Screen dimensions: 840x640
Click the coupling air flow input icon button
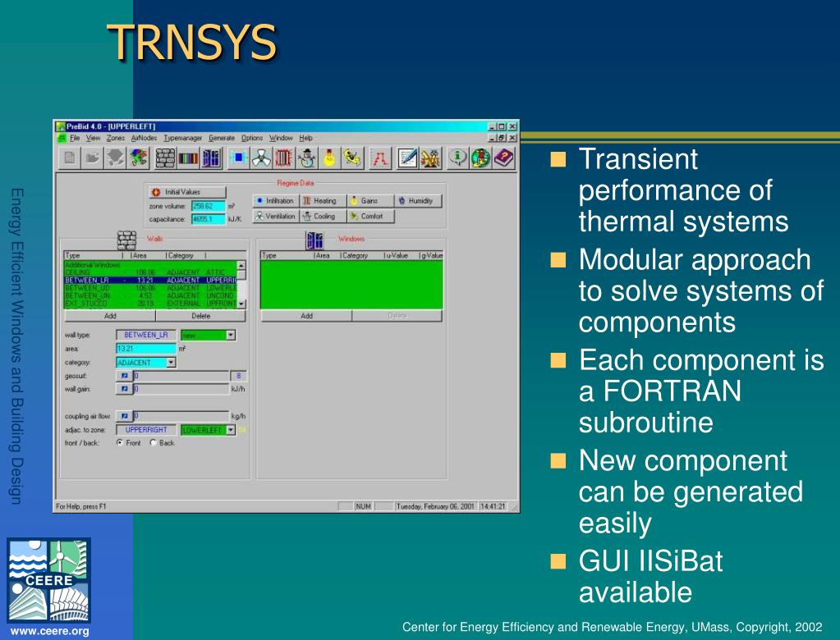pos(124,416)
